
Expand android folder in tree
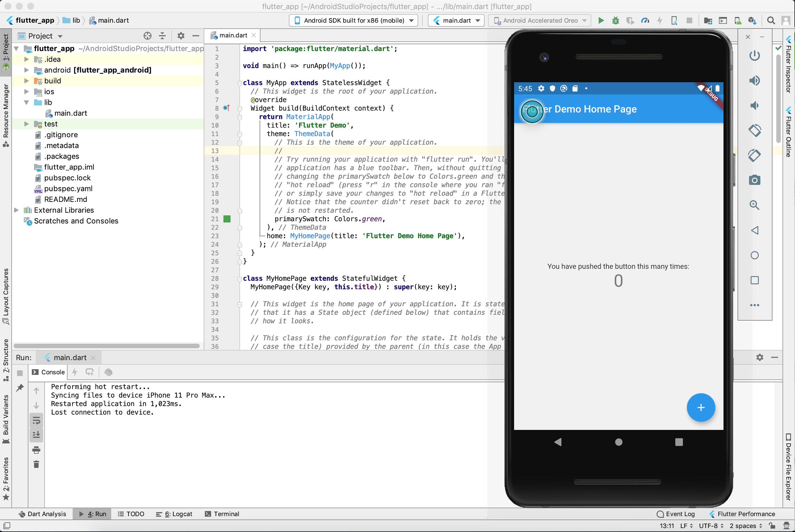tap(26, 70)
